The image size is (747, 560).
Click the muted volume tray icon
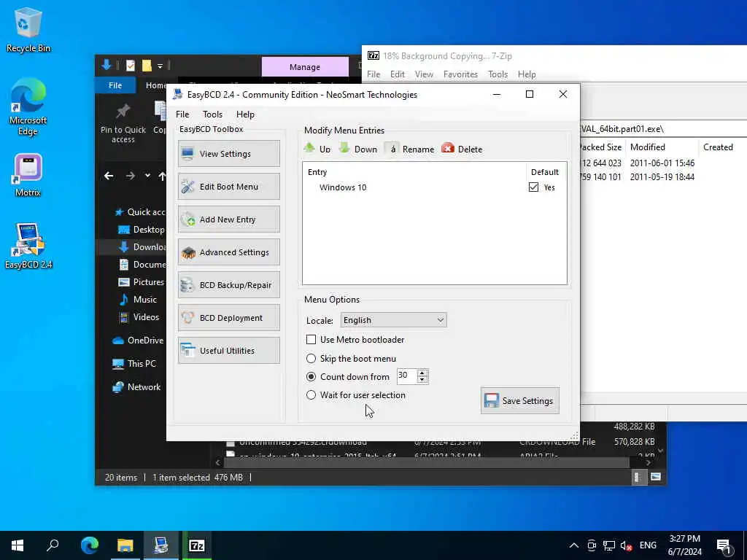click(x=626, y=545)
